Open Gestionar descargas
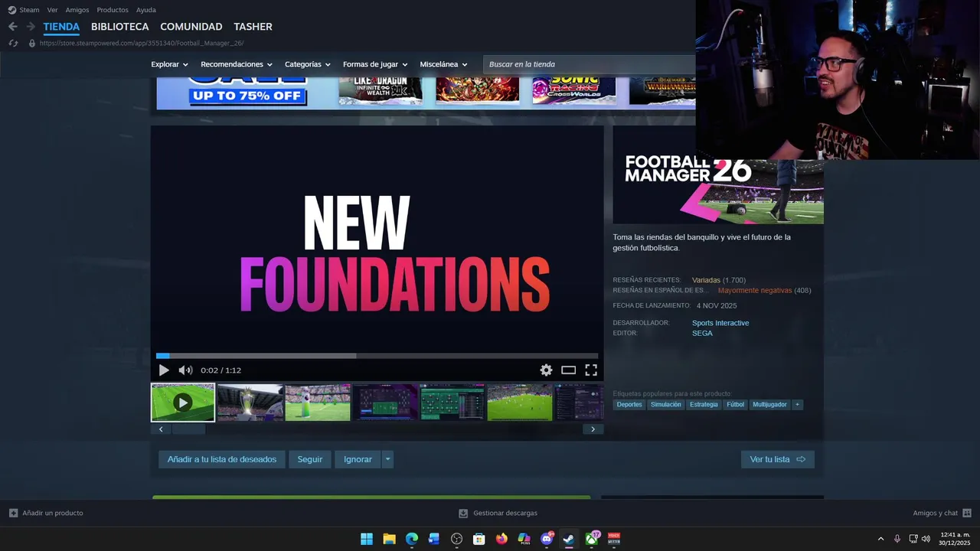Screen dimensions: 980x551 (x=498, y=513)
